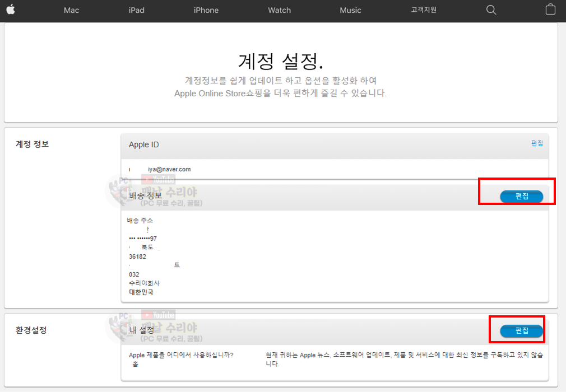Click the 배송 주소 label
This screenshot has width=566, height=392.
[140, 220]
